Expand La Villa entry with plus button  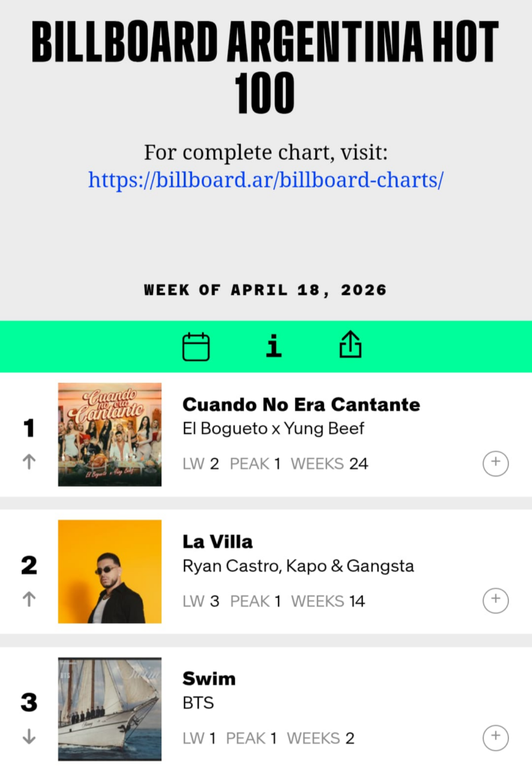(495, 600)
